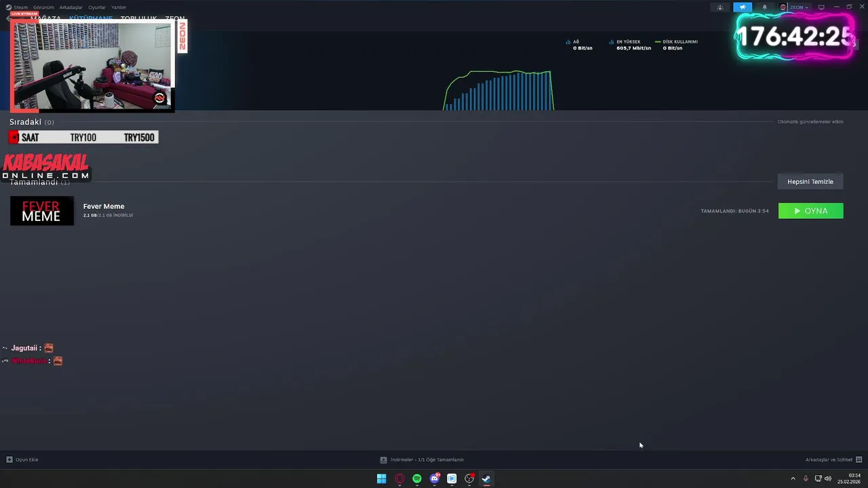This screenshot has width=868, height=488.
Task: Open OBS Studio from taskbar
Action: tap(469, 479)
